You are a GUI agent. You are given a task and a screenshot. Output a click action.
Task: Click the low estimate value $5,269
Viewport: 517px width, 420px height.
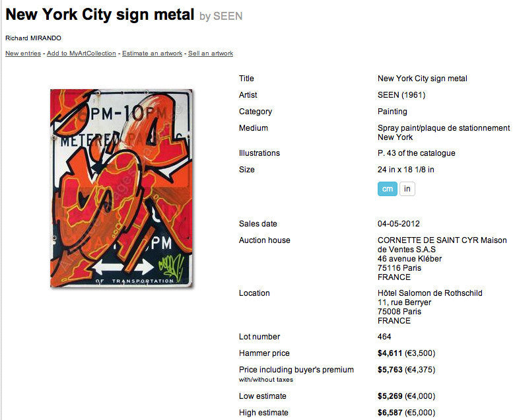point(390,396)
